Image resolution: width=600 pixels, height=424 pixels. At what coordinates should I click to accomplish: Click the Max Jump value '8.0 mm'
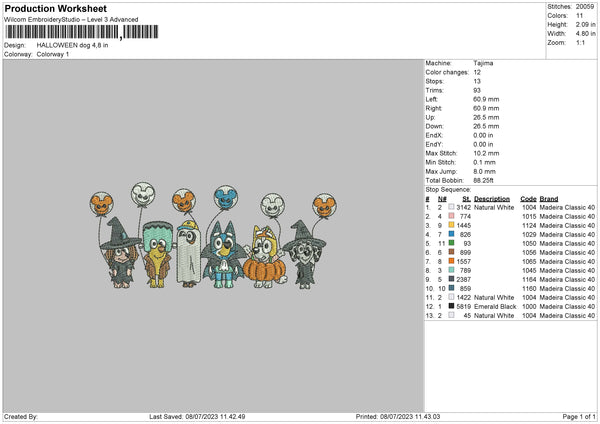click(484, 171)
